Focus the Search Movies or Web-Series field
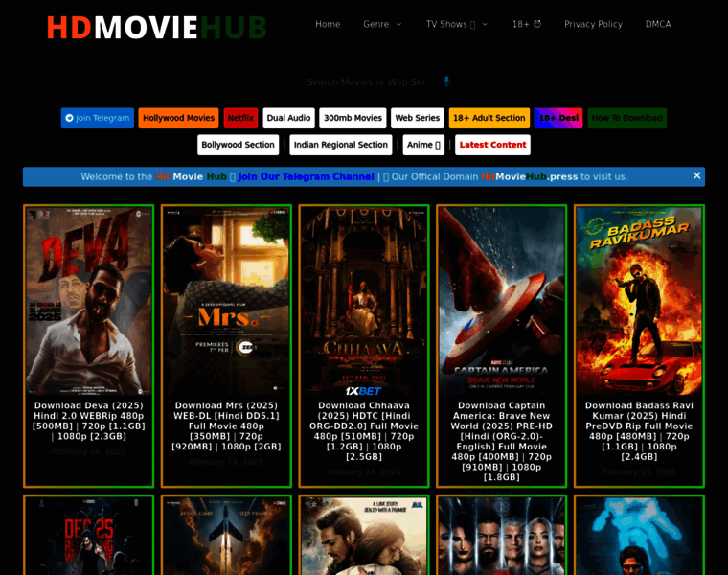The height and width of the screenshot is (575, 728). pyautogui.click(x=366, y=82)
